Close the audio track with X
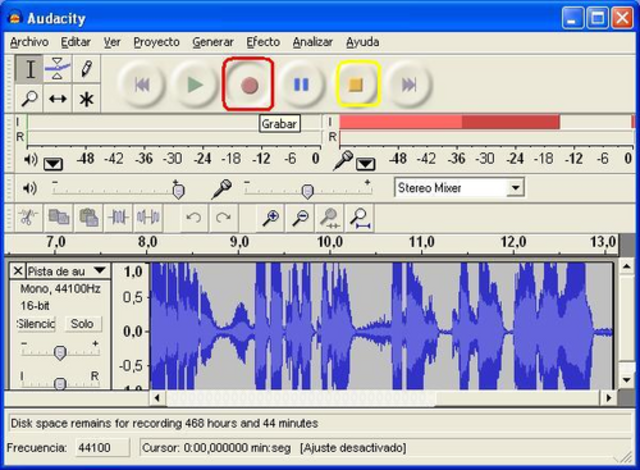Image resolution: width=640 pixels, height=470 pixels. (x=18, y=271)
